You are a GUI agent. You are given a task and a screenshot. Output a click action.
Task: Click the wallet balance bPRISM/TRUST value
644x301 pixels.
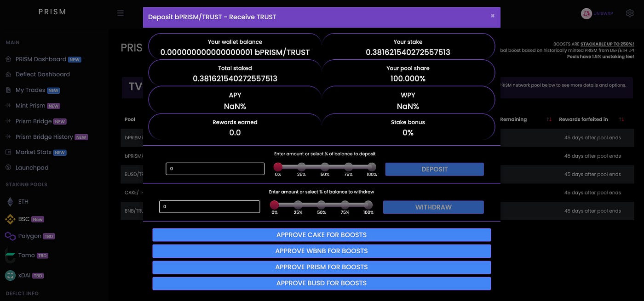tap(235, 52)
